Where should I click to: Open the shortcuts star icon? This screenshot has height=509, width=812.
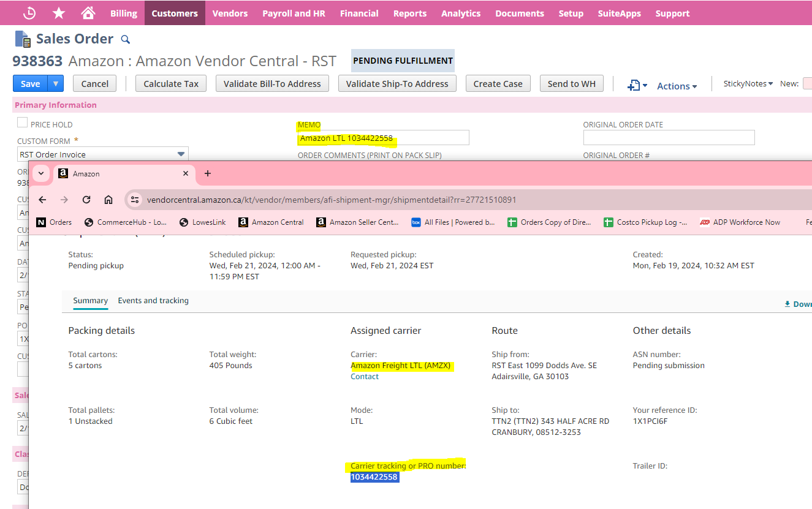pos(59,13)
